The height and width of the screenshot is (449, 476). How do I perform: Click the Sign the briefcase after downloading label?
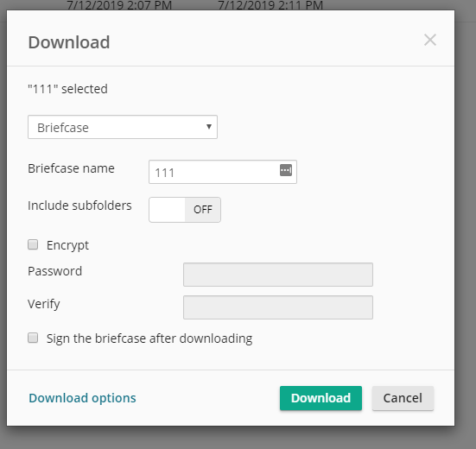click(149, 338)
